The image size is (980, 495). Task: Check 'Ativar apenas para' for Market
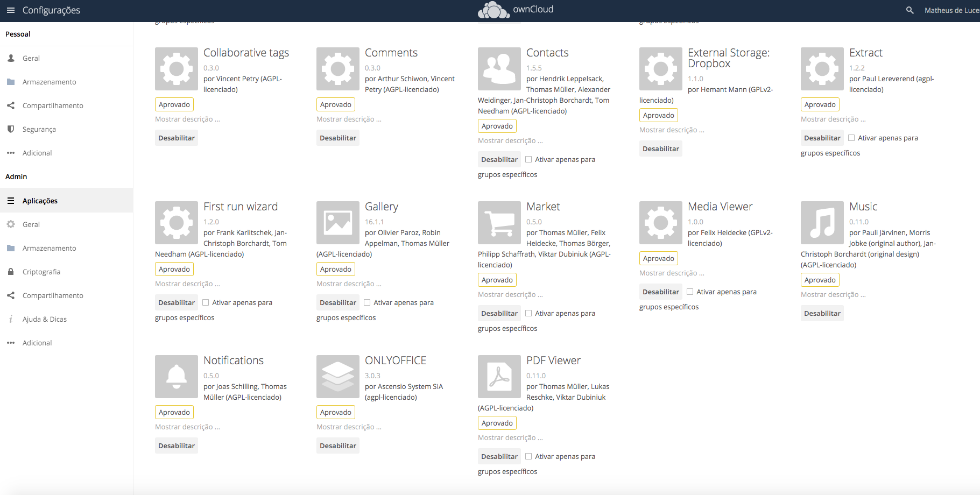point(528,313)
